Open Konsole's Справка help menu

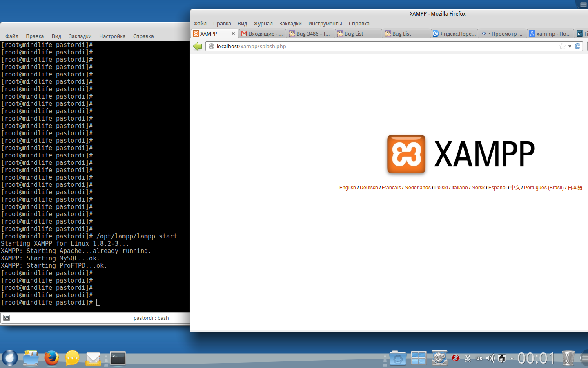click(x=143, y=36)
